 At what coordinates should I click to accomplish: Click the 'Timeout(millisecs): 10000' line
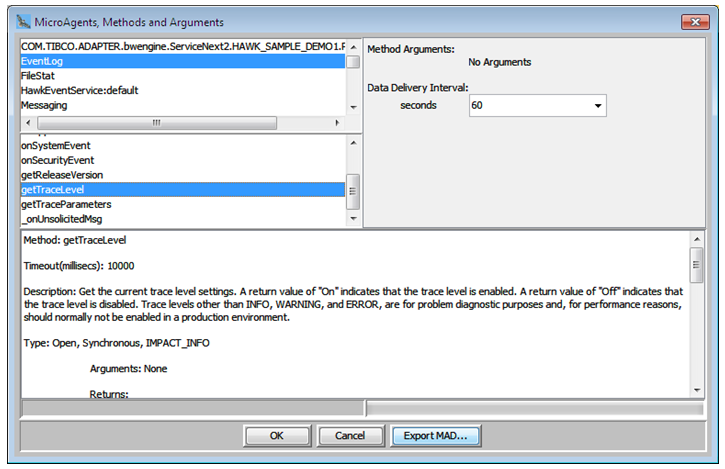tap(79, 266)
